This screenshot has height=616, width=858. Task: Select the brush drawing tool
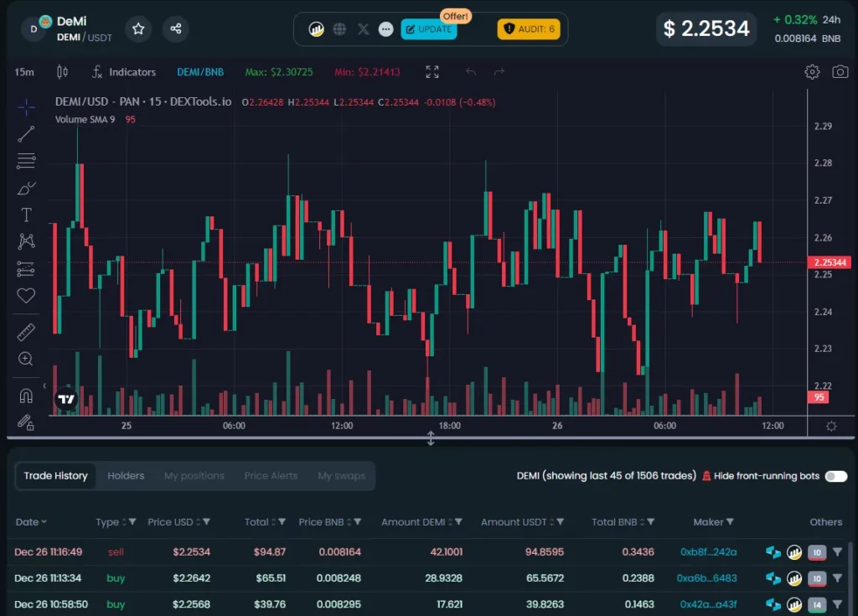(26, 188)
